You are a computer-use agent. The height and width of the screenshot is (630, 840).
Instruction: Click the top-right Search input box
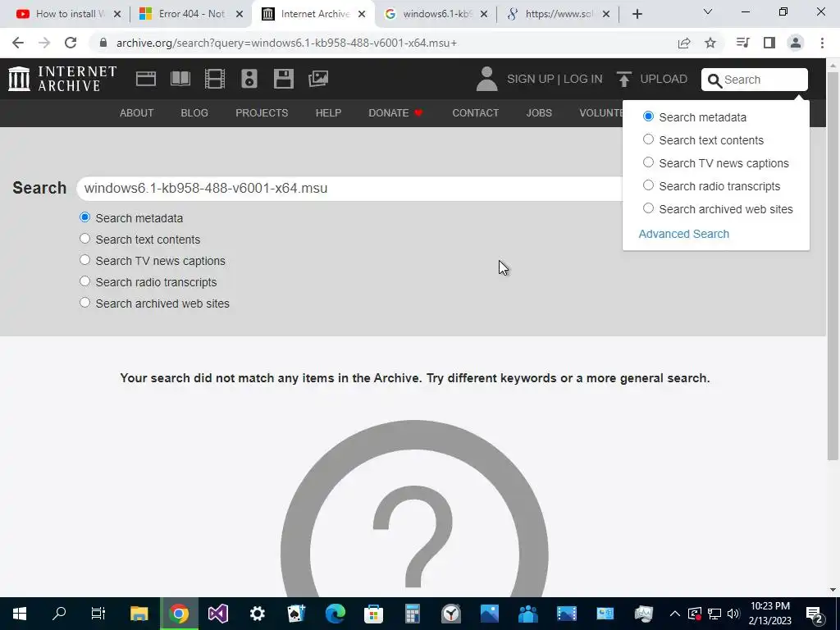pos(755,80)
